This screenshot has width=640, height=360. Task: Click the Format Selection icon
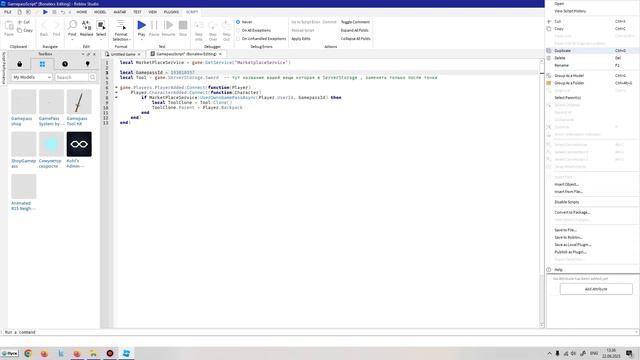121,26
